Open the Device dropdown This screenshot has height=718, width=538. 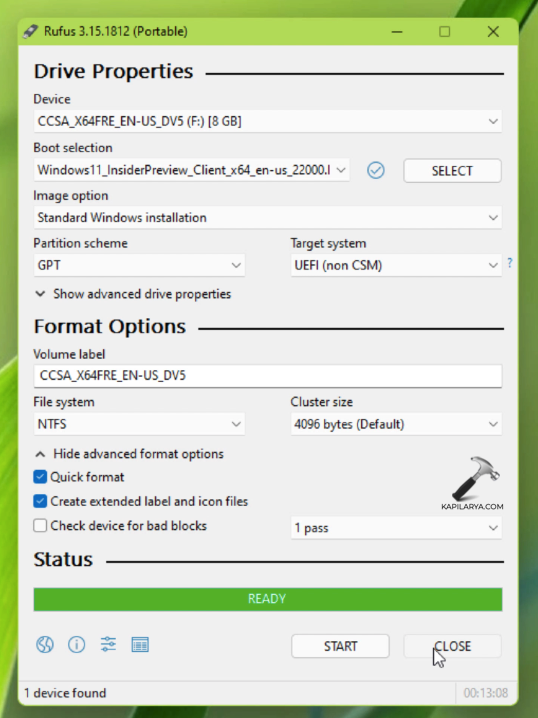click(x=268, y=121)
